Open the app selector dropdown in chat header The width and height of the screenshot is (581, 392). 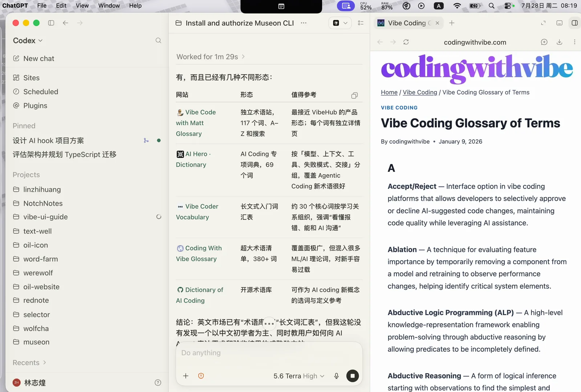tap(340, 23)
